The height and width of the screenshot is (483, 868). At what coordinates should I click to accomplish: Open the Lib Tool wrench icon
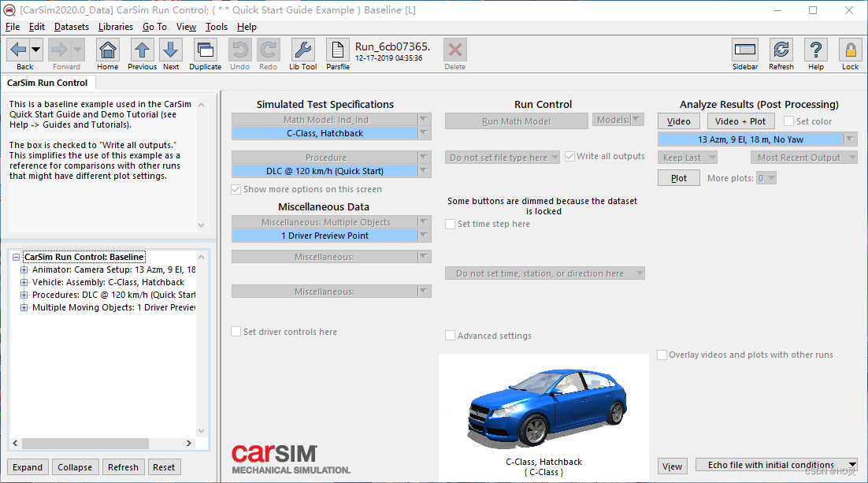pyautogui.click(x=302, y=50)
